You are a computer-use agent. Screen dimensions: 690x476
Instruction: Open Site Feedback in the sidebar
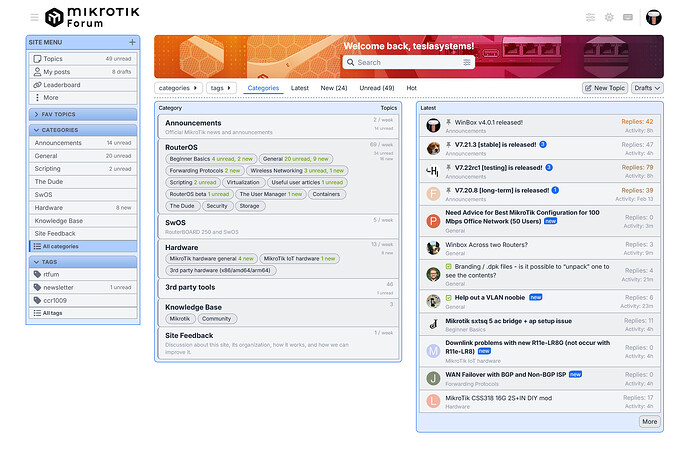pyautogui.click(x=83, y=234)
